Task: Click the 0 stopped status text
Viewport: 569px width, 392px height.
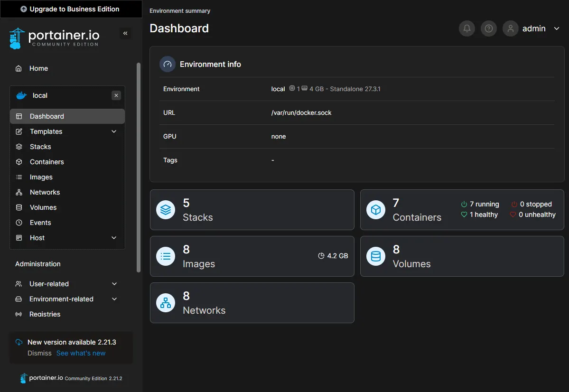Action: (536, 205)
